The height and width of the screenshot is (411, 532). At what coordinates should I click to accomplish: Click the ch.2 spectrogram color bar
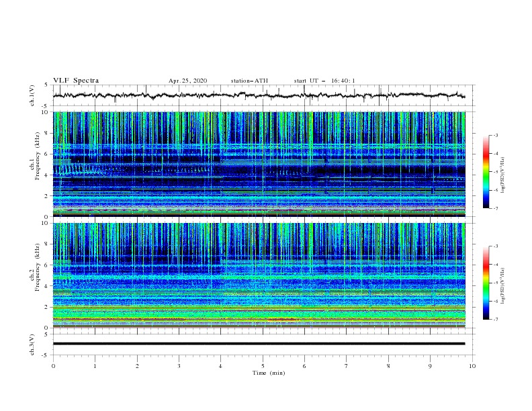click(486, 283)
